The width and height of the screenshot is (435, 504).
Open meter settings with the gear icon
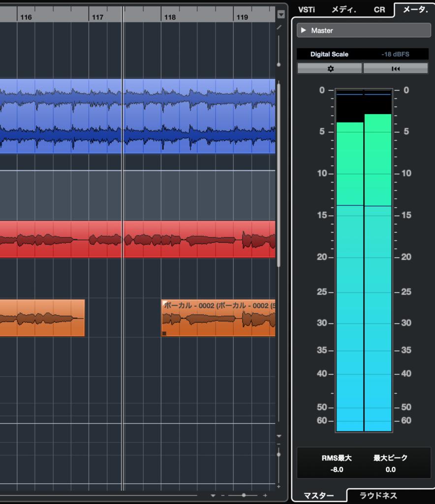point(330,69)
